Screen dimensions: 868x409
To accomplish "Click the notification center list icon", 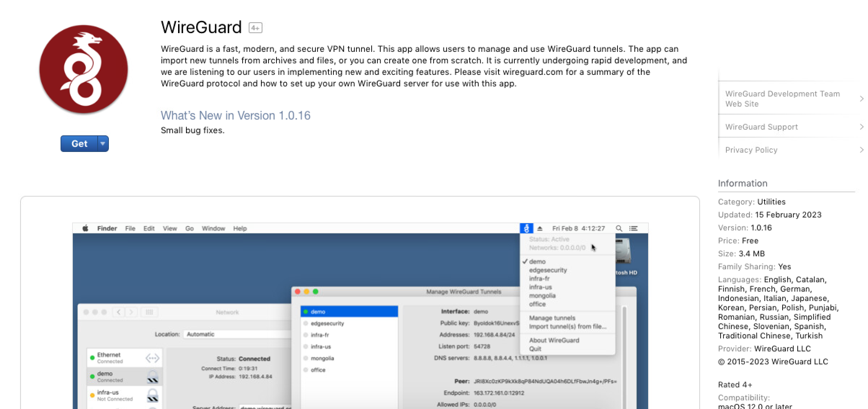I will tap(633, 228).
